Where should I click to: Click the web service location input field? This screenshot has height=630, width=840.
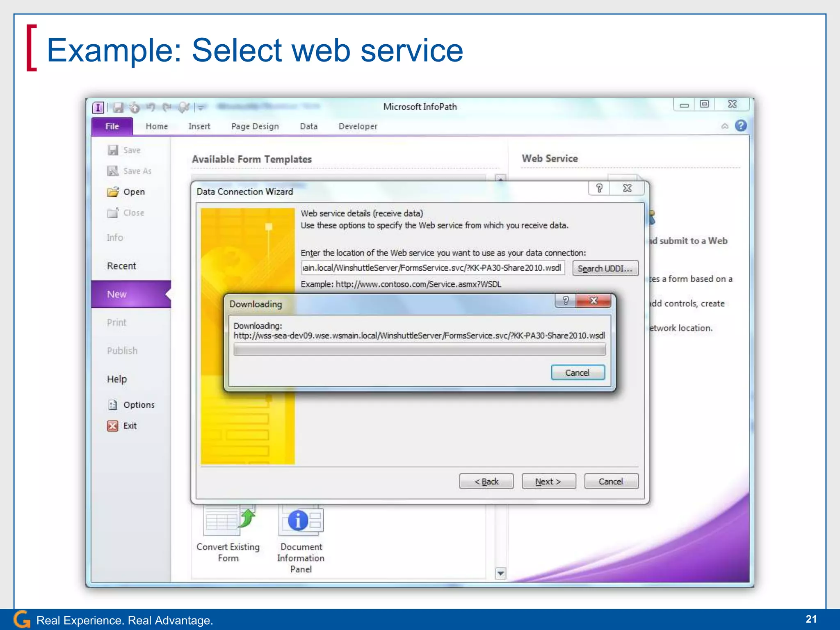coord(433,268)
